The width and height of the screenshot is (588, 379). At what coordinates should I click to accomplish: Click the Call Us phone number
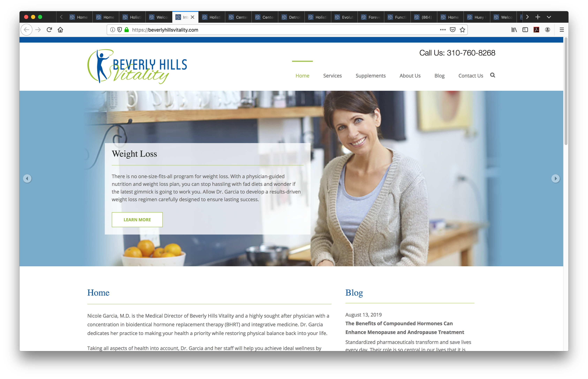pyautogui.click(x=457, y=53)
